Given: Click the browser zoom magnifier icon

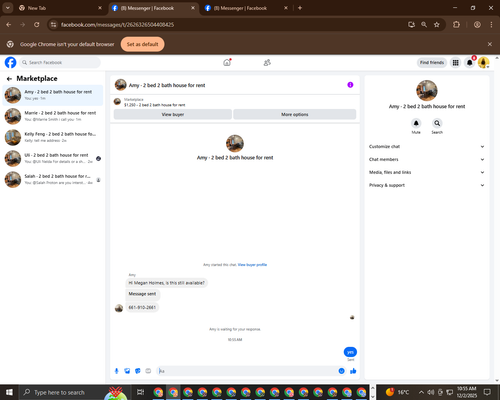Looking at the screenshot, I should (424, 25).
